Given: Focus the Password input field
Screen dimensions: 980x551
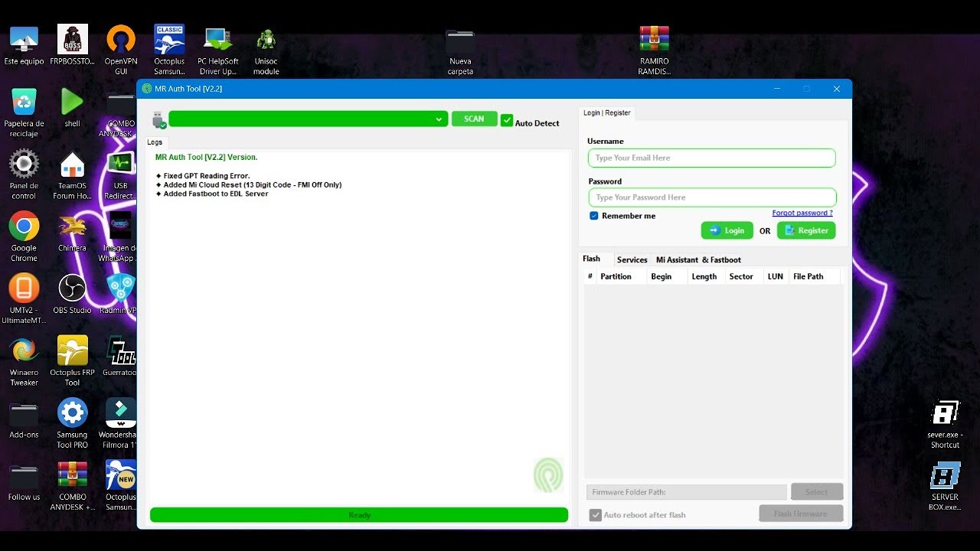Looking at the screenshot, I should pos(712,197).
